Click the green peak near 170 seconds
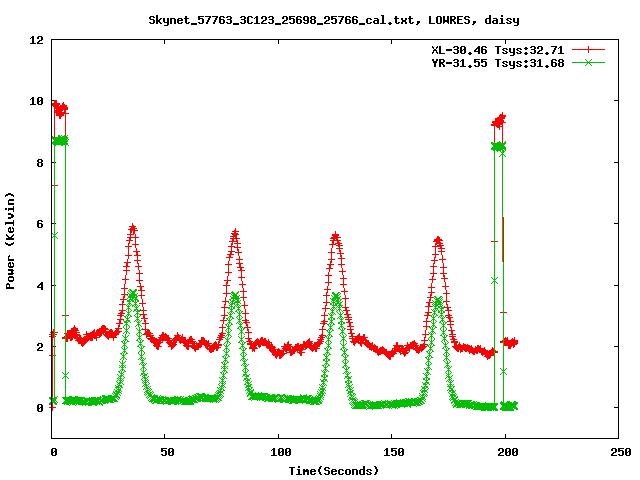Image resolution: width=640 pixels, height=480 pixels. click(x=438, y=302)
